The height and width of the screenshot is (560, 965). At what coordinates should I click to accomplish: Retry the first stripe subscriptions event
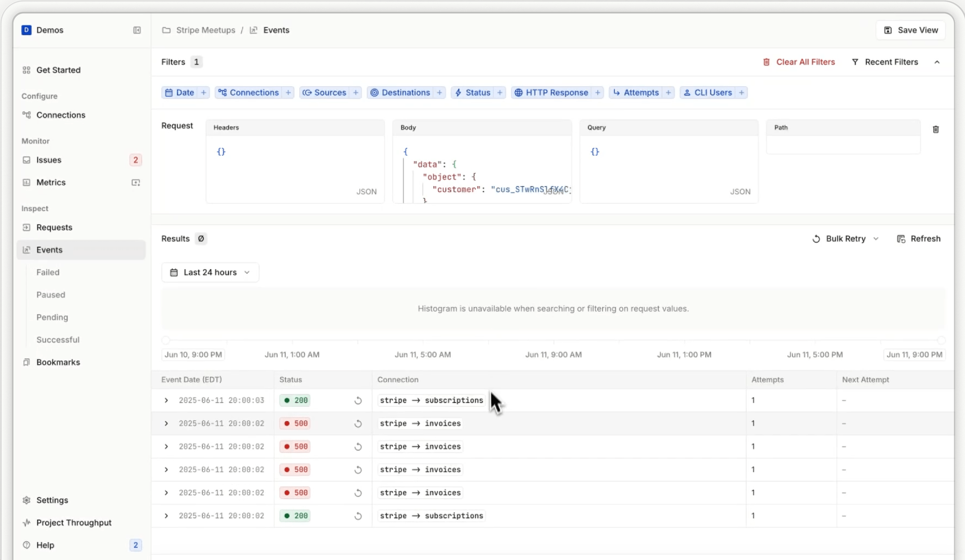point(359,400)
